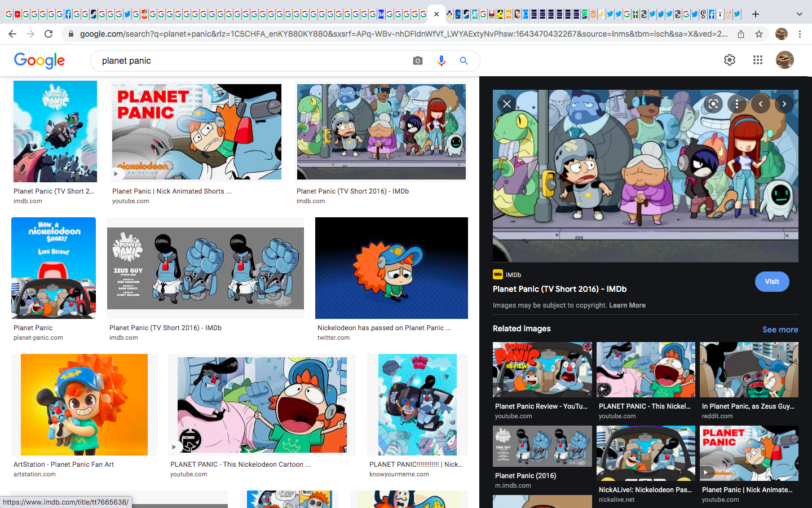The width and height of the screenshot is (812, 508).
Task: Click the site lock icon in address bar
Action: point(70,34)
